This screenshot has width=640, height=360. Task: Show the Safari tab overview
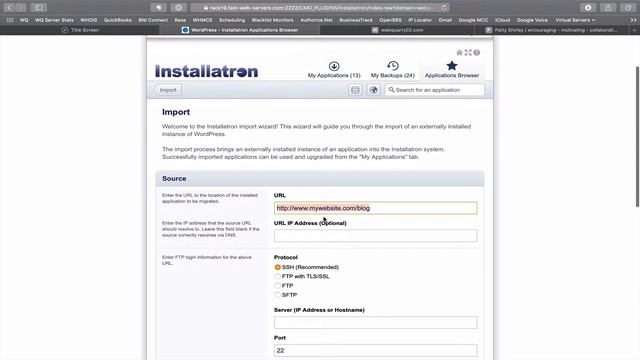[x=628, y=7]
